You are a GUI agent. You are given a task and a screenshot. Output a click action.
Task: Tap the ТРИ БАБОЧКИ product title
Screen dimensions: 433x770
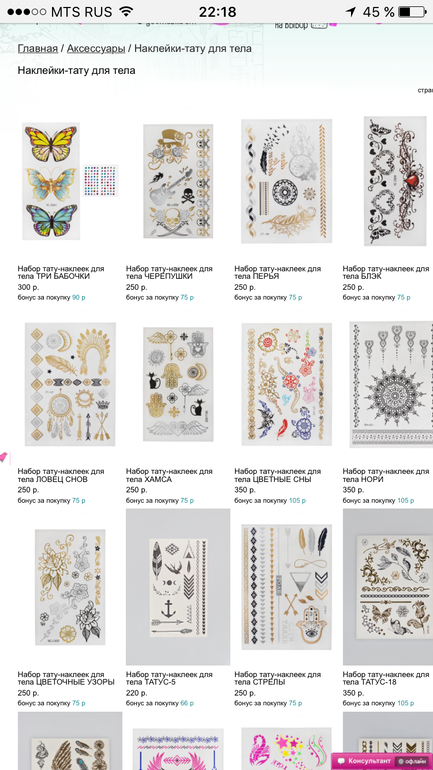61,273
